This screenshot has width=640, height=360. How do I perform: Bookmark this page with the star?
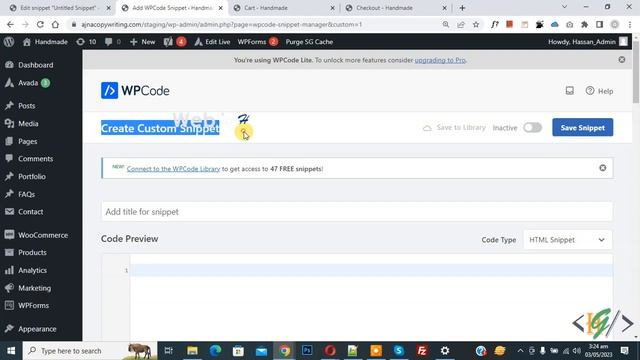pyautogui.click(x=476, y=24)
